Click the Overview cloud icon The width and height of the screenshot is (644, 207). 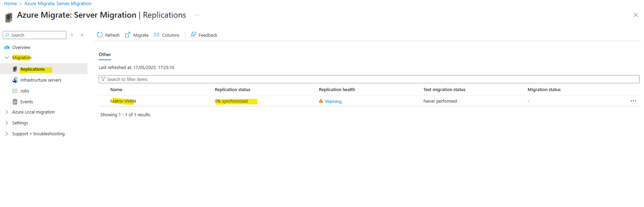7,48
